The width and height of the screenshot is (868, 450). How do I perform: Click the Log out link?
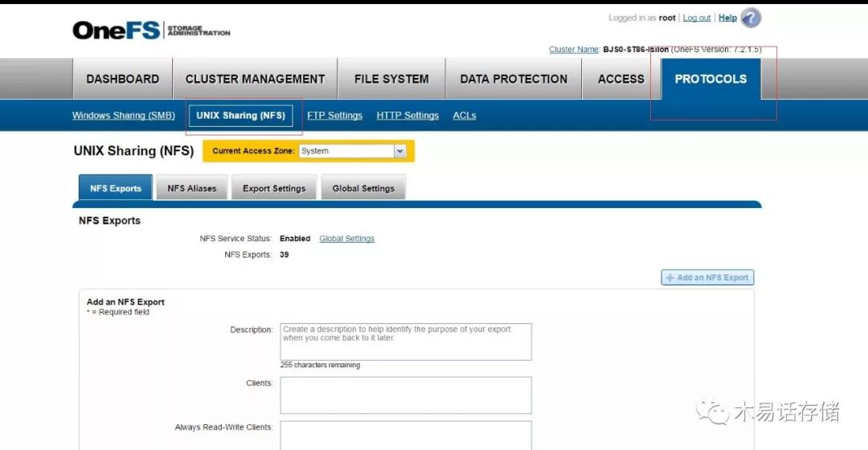(x=696, y=18)
